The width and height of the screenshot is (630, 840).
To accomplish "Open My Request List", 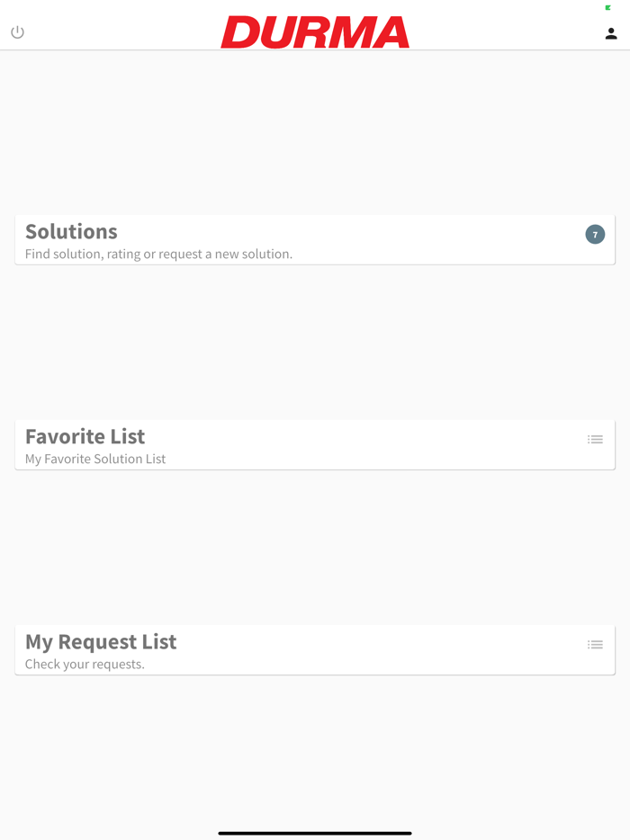I will click(315, 649).
